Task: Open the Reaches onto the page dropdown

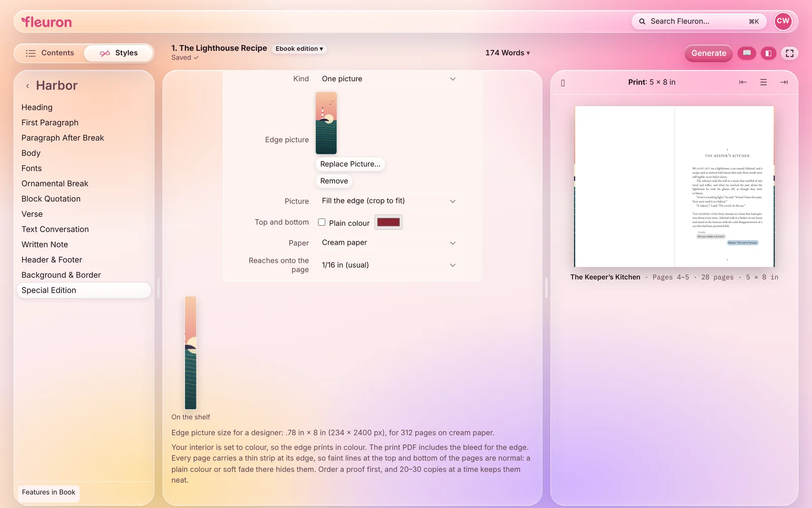Action: click(389, 265)
